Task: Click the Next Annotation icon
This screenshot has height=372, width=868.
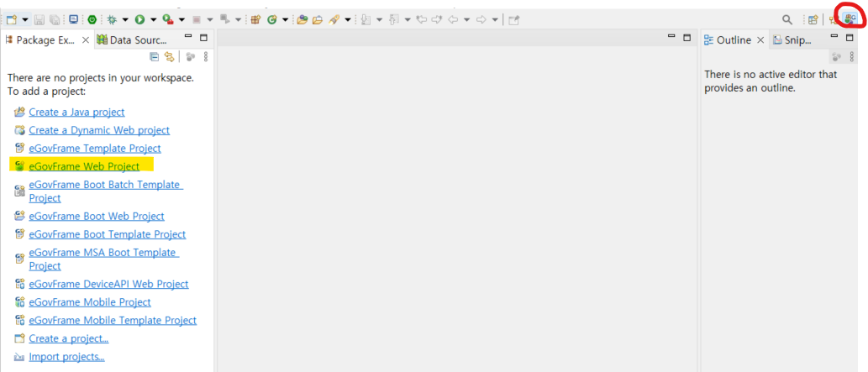Action: pyautogui.click(x=365, y=19)
